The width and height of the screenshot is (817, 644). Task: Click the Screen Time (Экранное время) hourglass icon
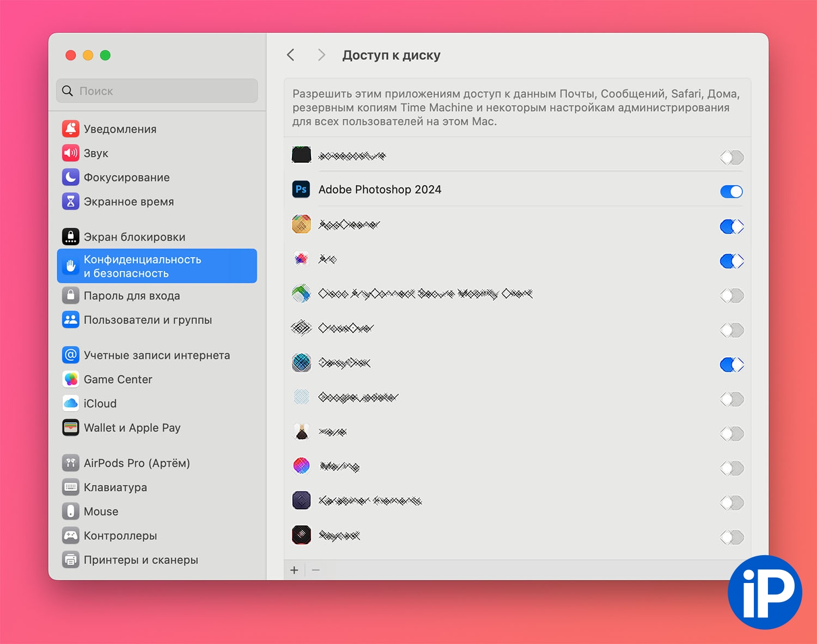pos(71,202)
